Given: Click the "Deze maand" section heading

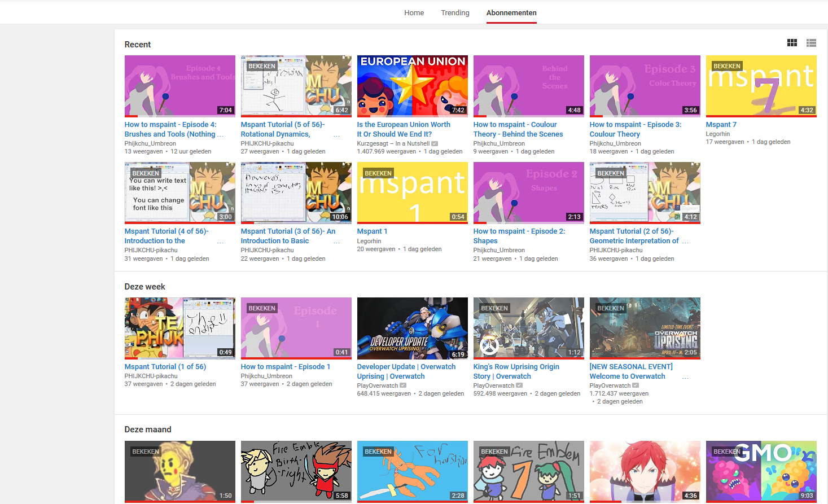Looking at the screenshot, I should [148, 430].
